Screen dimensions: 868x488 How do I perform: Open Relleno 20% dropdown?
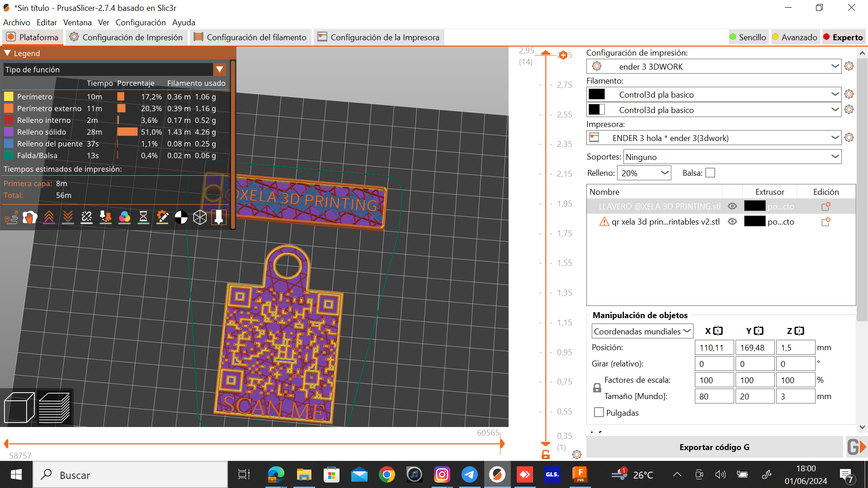pyautogui.click(x=644, y=173)
